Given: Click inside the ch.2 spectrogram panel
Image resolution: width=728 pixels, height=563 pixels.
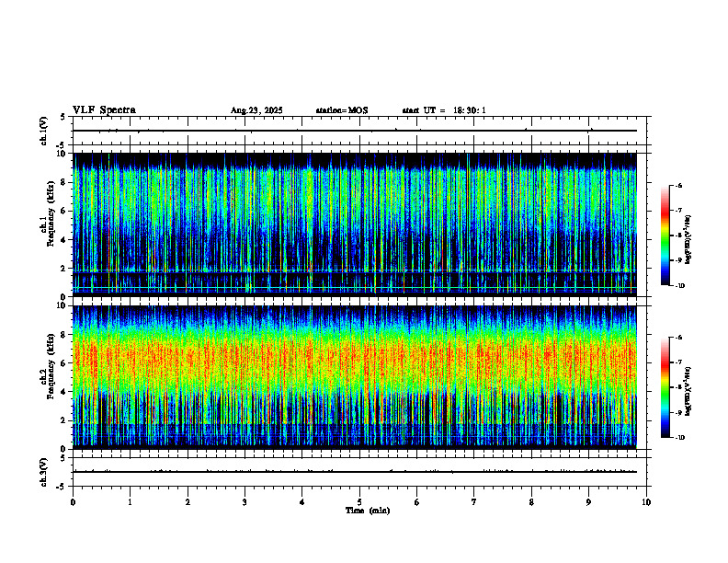Looking at the screenshot, I should (x=355, y=377).
